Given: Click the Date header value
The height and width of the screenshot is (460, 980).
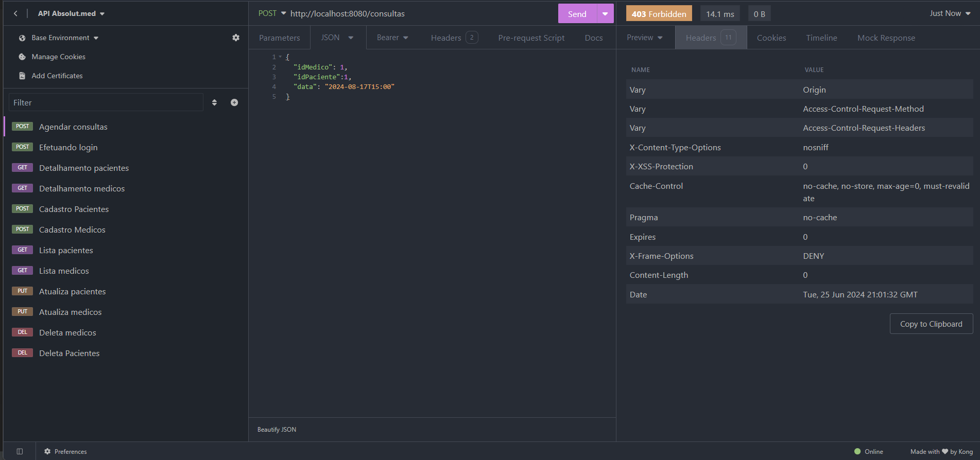Looking at the screenshot, I should click(x=860, y=294).
